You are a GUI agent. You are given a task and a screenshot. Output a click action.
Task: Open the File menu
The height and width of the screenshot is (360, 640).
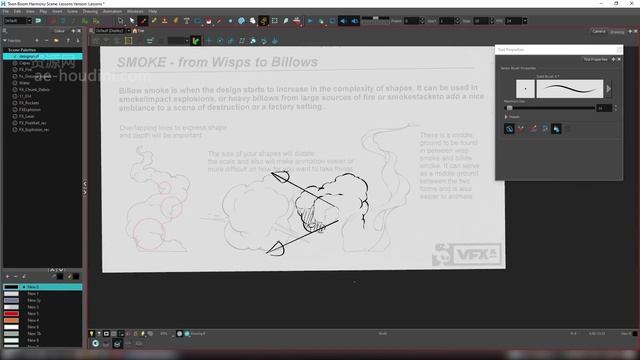point(5,11)
